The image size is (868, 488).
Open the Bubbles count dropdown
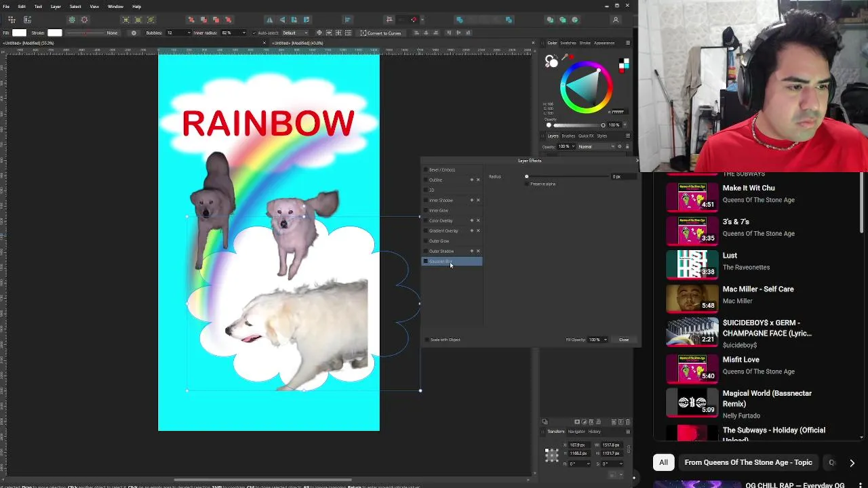tap(190, 33)
